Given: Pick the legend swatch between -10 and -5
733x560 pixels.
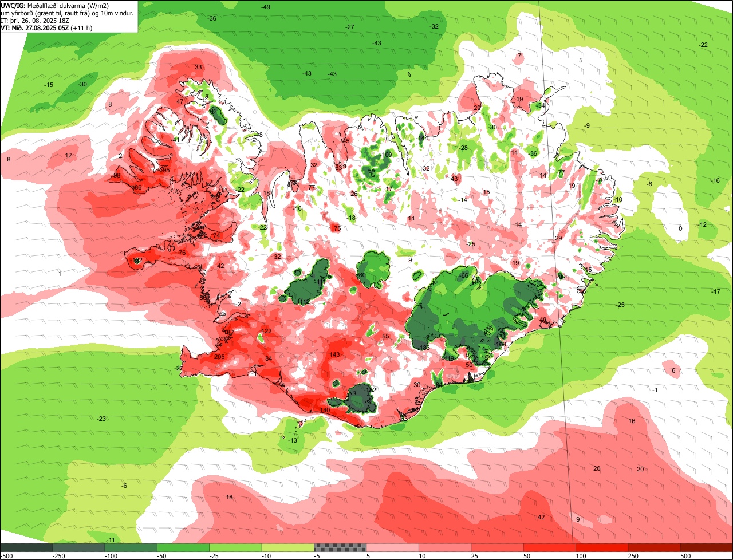Looking at the screenshot, I should (287, 547).
